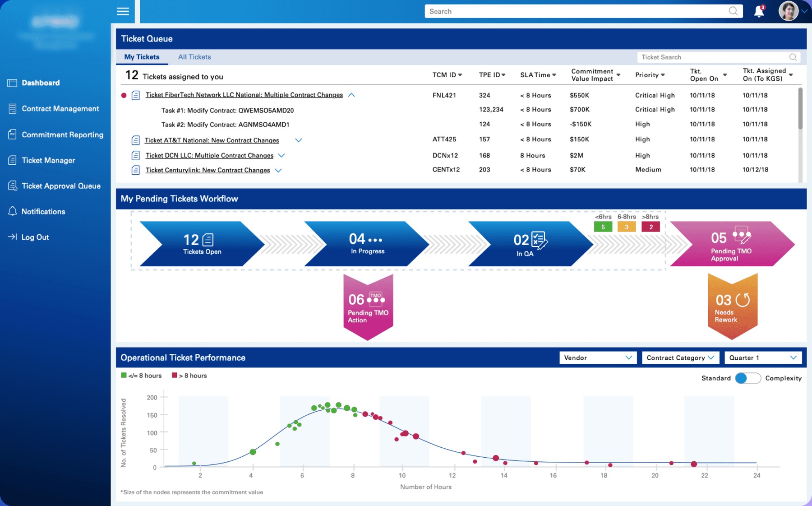Click the red status dot on FiberTech ticket
The width and height of the screenshot is (812, 506).
tap(124, 95)
